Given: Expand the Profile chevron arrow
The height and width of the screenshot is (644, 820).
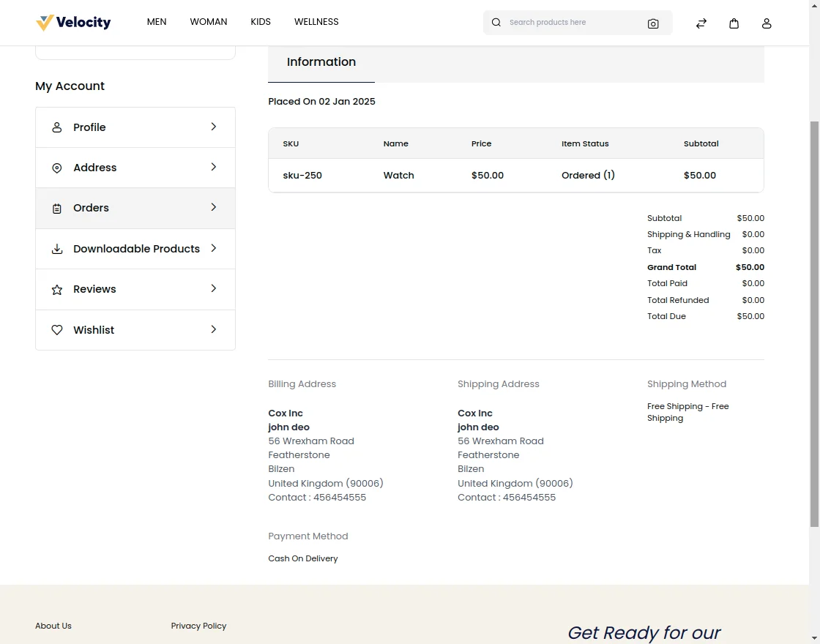Looking at the screenshot, I should coord(214,127).
